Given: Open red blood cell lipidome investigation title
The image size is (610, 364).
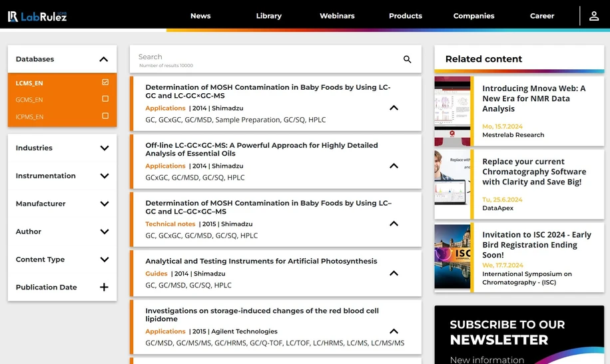Looking at the screenshot, I should pyautogui.click(x=262, y=315).
